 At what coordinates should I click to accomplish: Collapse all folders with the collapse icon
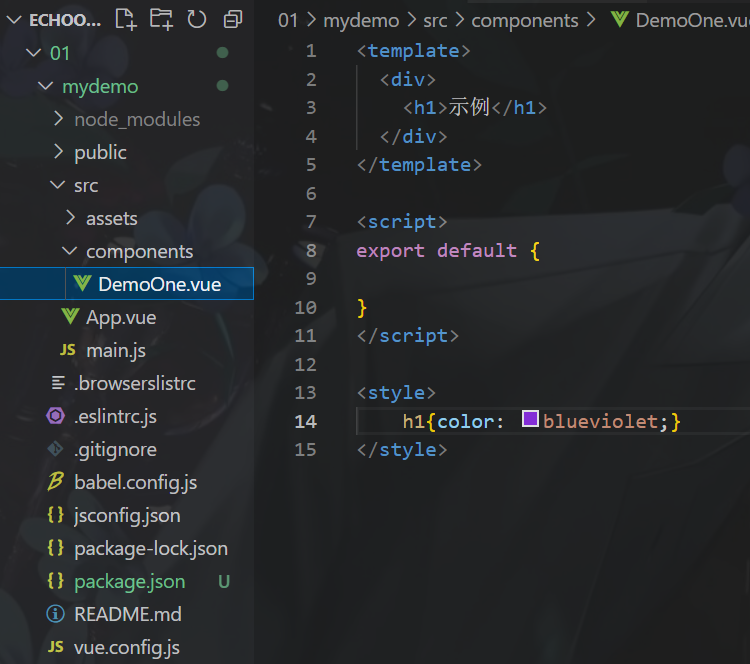tap(233, 20)
